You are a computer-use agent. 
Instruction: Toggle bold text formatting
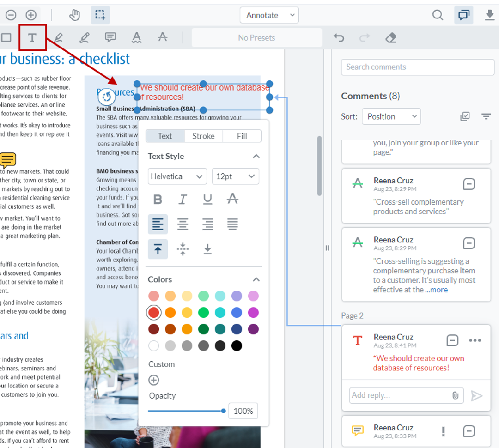coord(158,199)
